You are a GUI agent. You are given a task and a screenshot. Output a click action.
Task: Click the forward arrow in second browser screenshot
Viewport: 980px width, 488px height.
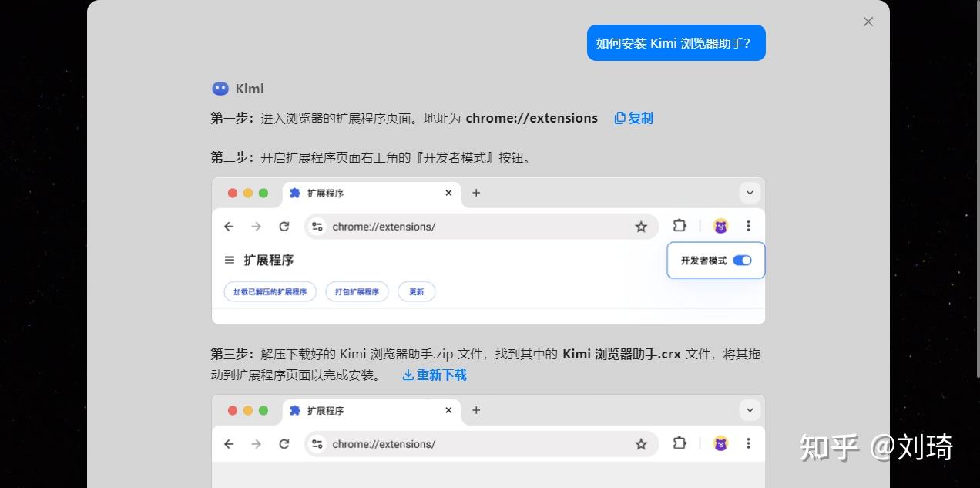click(257, 444)
